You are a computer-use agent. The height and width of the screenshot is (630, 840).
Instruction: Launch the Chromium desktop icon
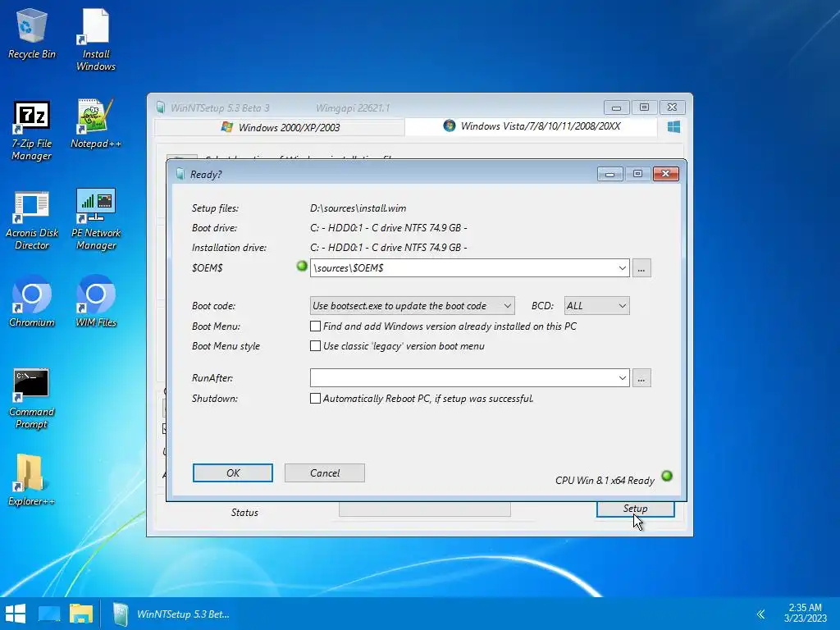(32, 300)
